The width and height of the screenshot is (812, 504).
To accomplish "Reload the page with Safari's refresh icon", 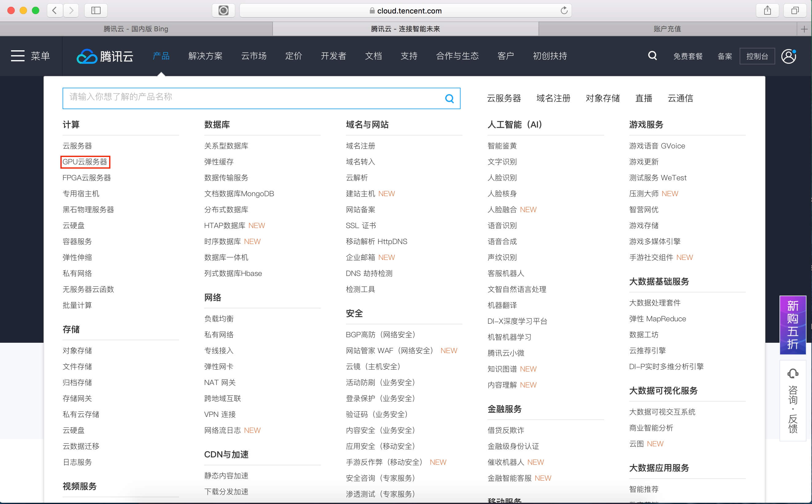I will click(564, 11).
